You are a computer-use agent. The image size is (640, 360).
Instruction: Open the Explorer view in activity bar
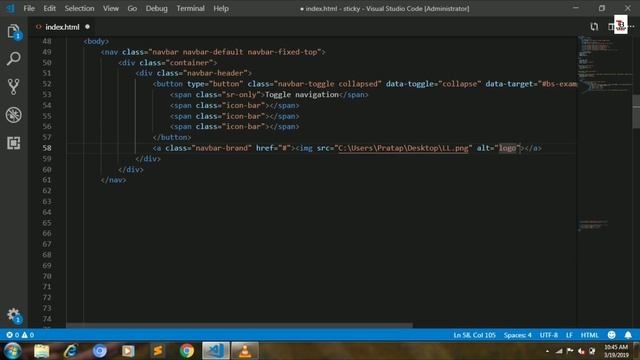pos(13,32)
